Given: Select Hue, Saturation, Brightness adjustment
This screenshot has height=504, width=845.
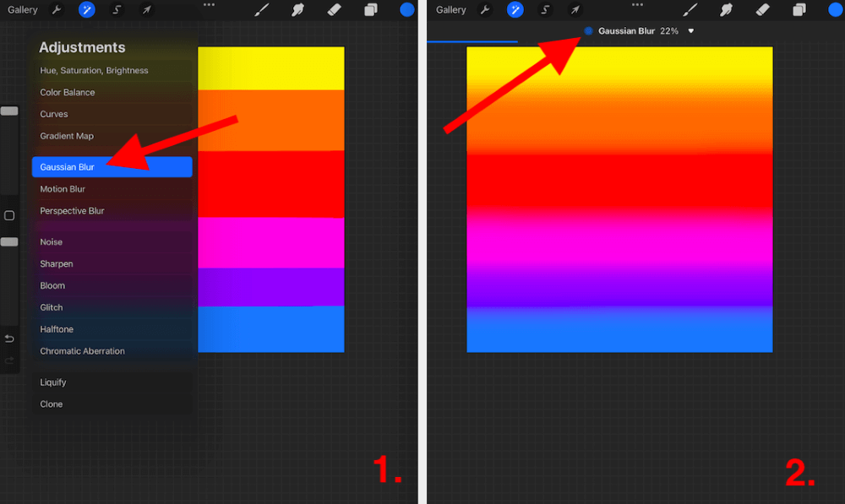Looking at the screenshot, I should tap(112, 71).
